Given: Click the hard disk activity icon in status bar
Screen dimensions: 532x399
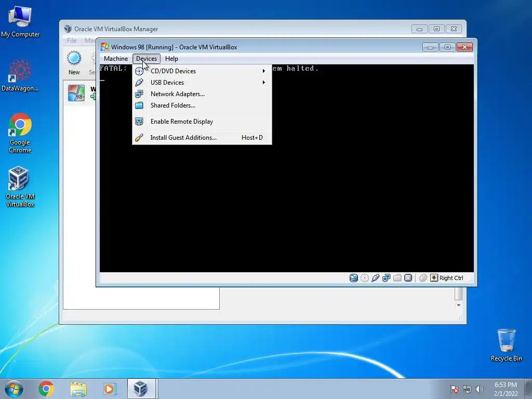Looking at the screenshot, I should (353, 278).
